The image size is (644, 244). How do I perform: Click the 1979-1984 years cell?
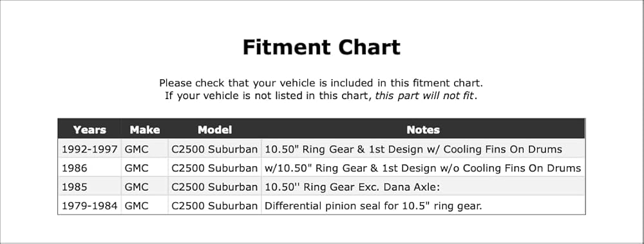tap(90, 206)
